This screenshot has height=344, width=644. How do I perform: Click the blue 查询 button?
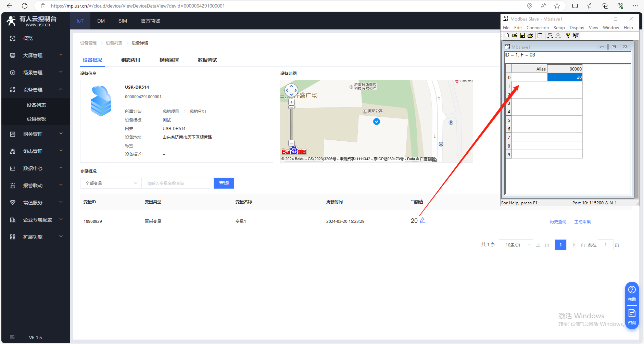coord(224,183)
